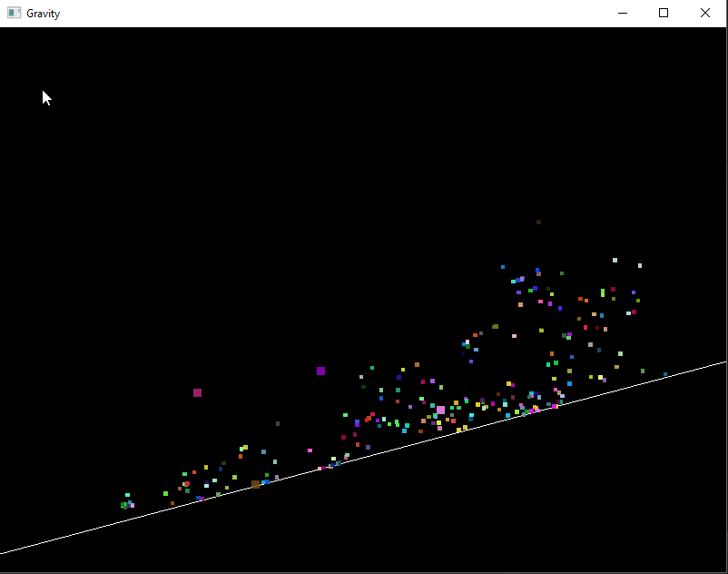Click the pale peach particle at upper right

(x=640, y=265)
